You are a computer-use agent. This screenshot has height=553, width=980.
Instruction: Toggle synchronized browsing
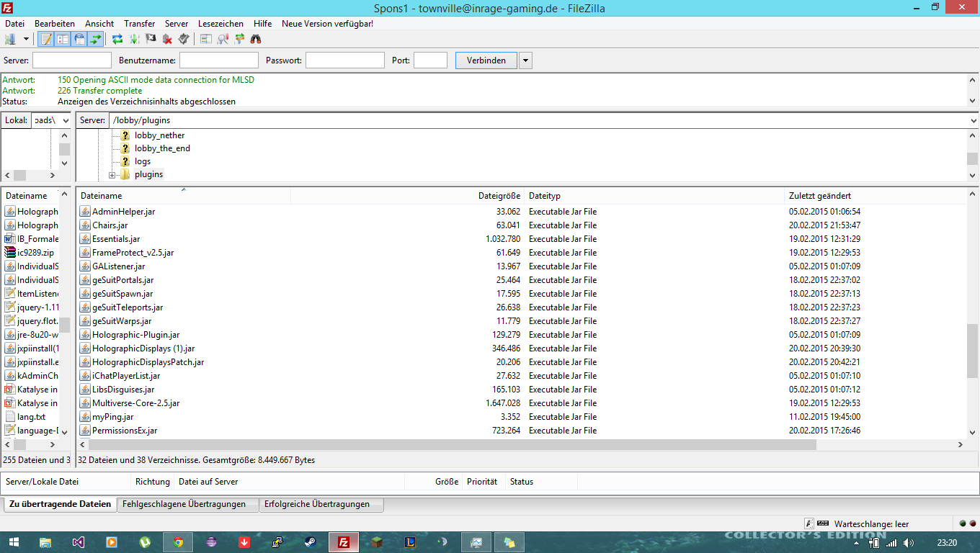point(239,39)
